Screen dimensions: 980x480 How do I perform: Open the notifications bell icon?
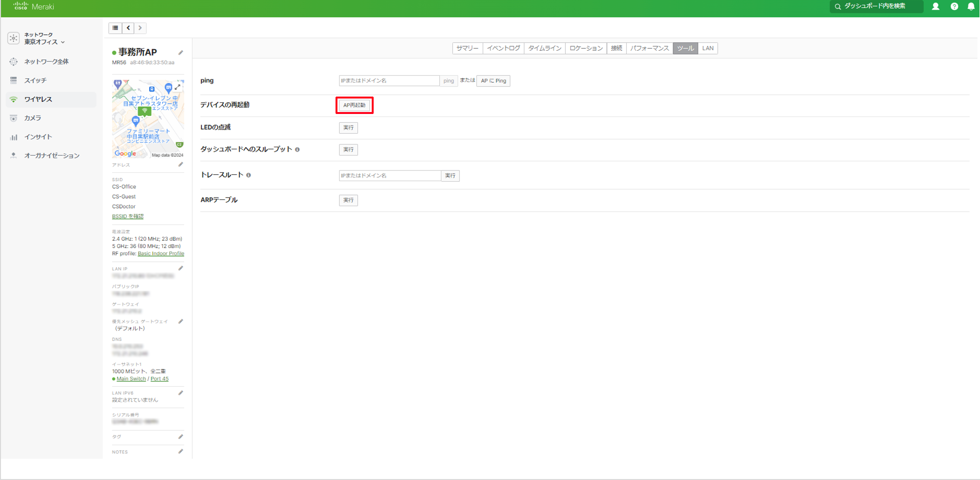pyautogui.click(x=971, y=6)
